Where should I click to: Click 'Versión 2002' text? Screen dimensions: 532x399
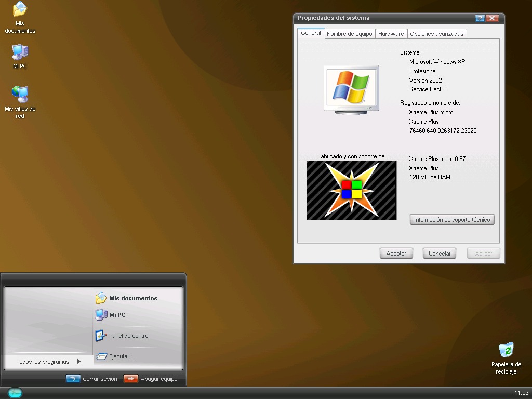pos(425,81)
